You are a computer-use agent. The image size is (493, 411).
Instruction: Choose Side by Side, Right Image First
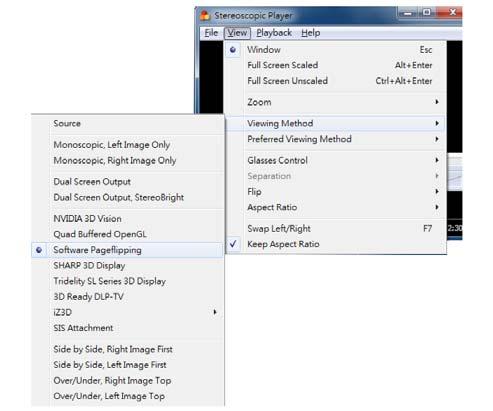(128, 349)
